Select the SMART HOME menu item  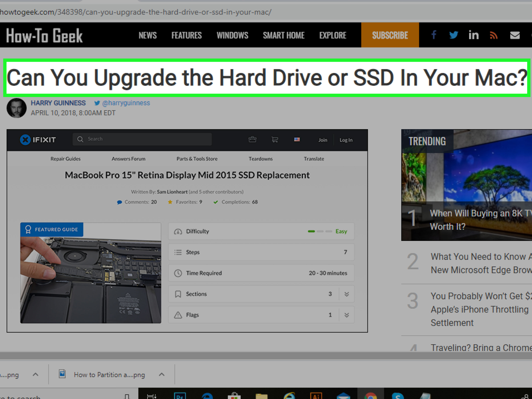click(x=284, y=35)
